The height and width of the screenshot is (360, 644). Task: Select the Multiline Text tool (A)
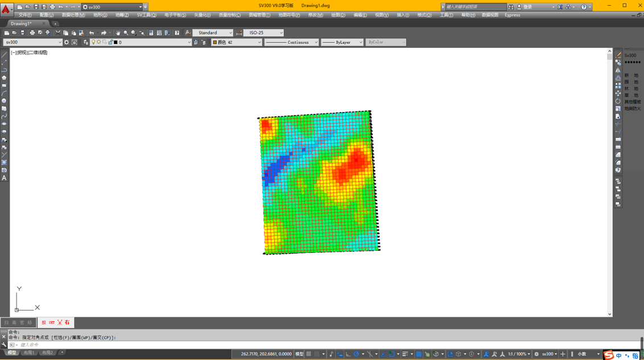pos(4,178)
